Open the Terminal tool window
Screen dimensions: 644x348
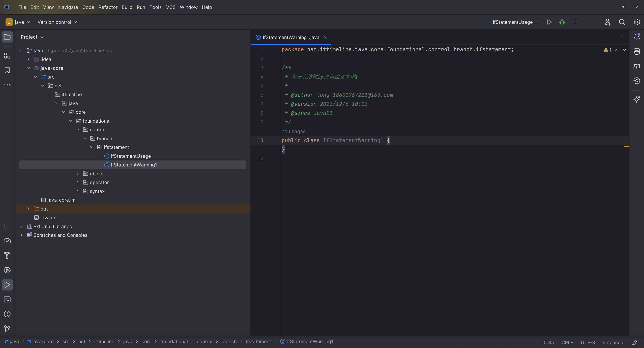point(7,299)
